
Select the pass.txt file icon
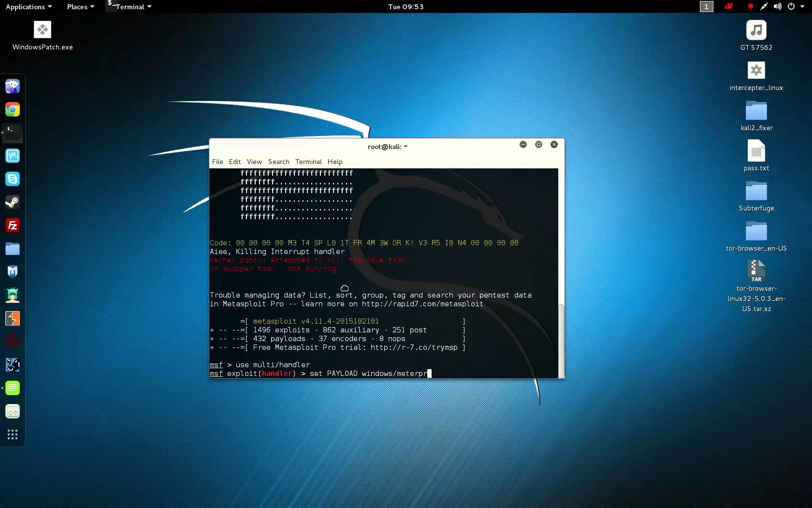[x=756, y=156]
